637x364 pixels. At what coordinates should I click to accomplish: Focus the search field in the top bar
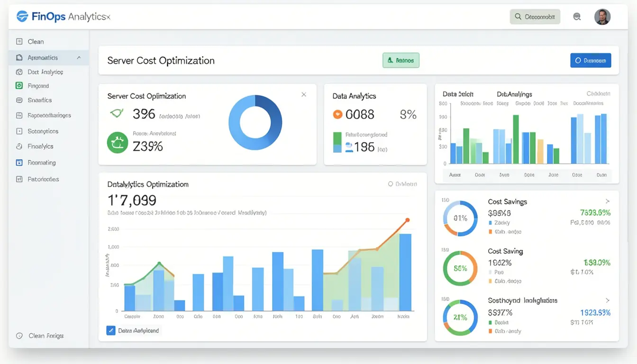[x=535, y=17]
